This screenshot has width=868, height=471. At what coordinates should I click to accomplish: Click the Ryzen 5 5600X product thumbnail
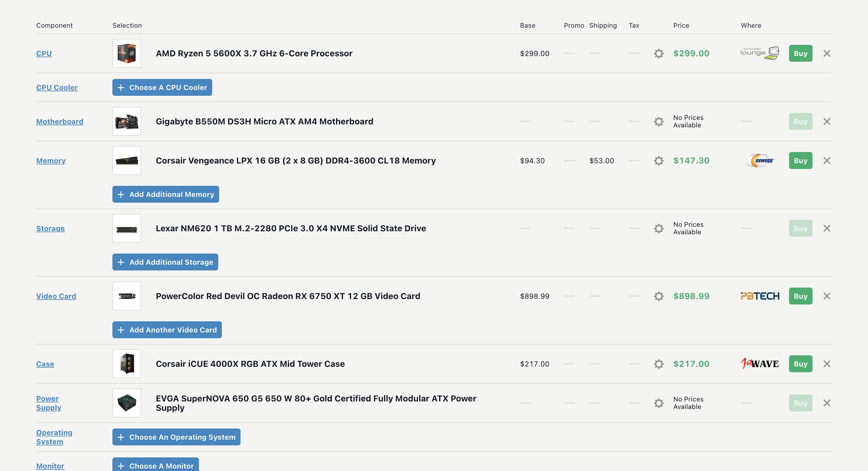point(127,53)
